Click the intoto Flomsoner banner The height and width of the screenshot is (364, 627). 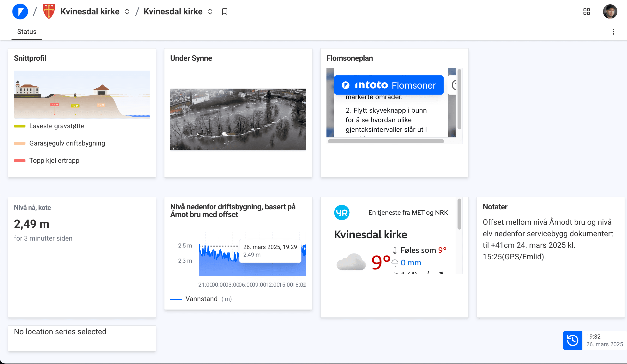click(x=388, y=85)
